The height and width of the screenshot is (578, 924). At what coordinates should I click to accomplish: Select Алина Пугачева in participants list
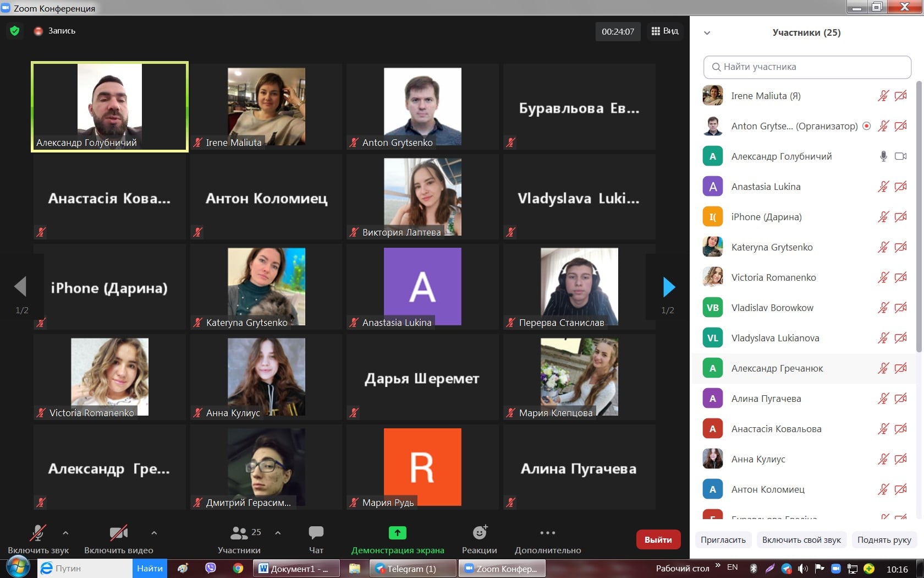804,399
